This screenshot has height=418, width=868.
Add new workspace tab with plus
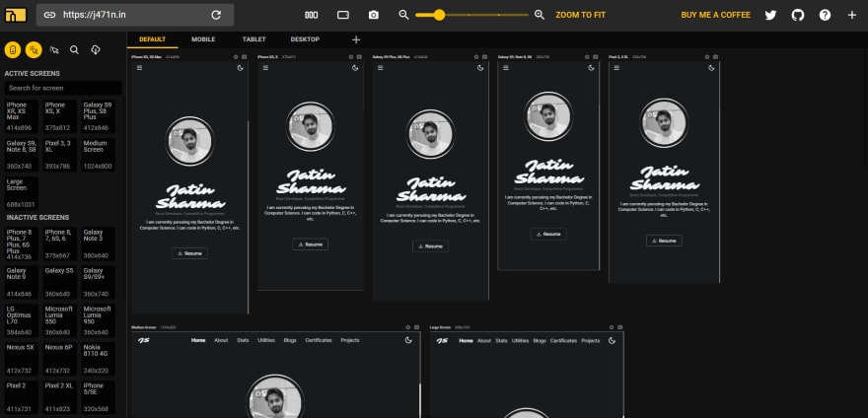click(356, 39)
